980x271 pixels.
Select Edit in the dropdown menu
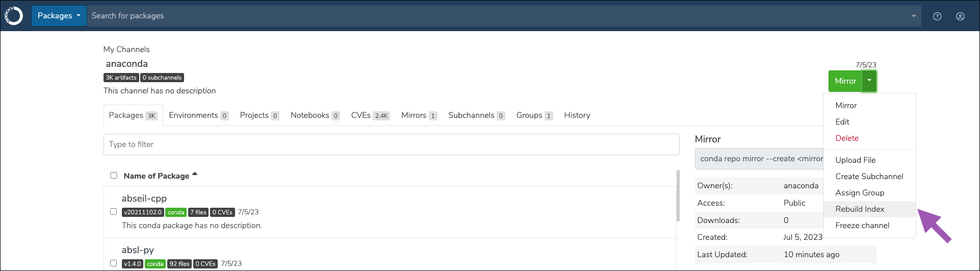(869, 122)
